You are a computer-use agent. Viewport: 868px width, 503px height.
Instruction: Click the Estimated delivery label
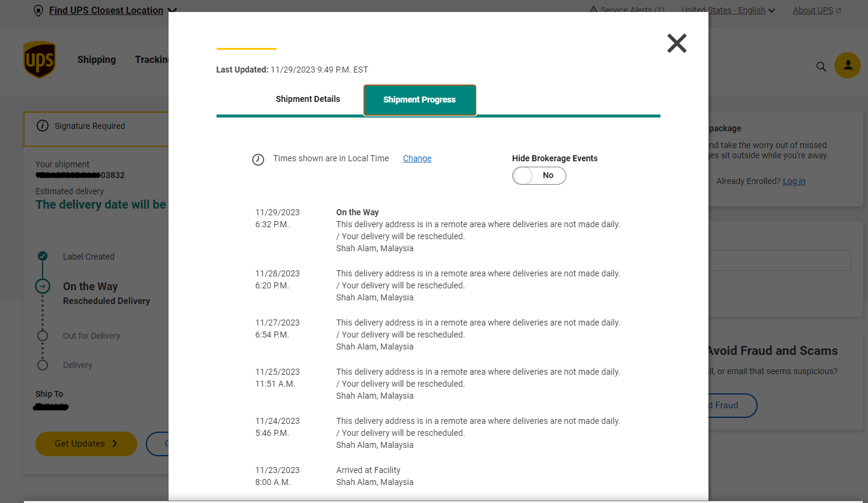[70, 191]
